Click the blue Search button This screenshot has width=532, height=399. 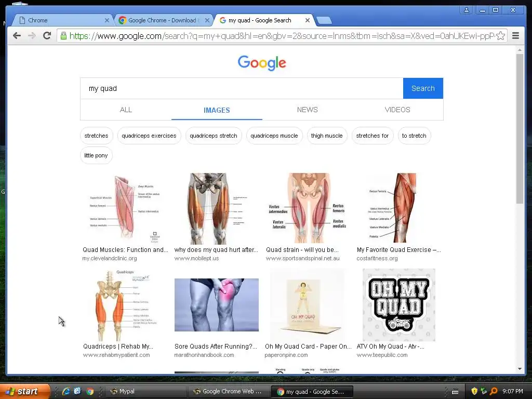point(423,88)
